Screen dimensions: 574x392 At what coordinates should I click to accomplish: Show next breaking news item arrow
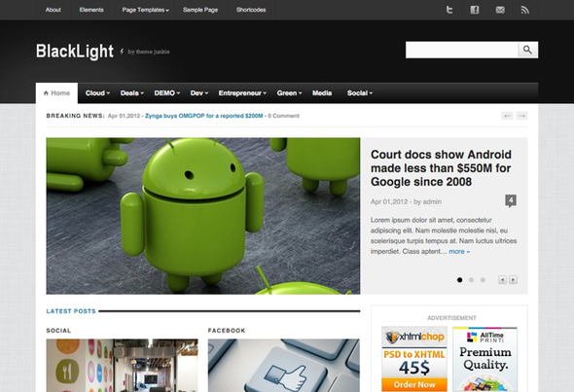pyautogui.click(x=522, y=116)
